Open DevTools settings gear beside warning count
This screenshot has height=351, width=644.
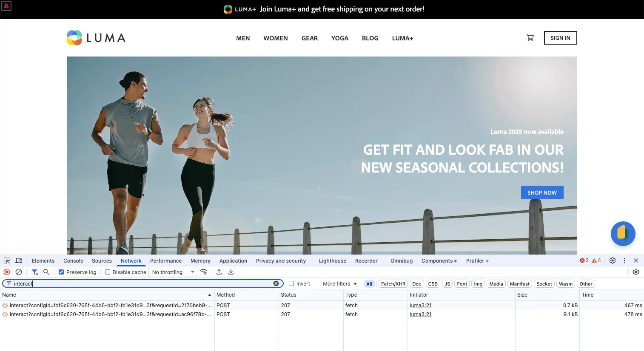[x=613, y=260]
